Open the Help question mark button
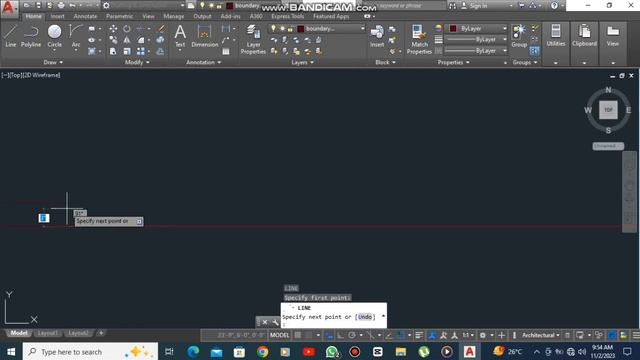The image size is (640, 360). pyautogui.click(x=554, y=6)
